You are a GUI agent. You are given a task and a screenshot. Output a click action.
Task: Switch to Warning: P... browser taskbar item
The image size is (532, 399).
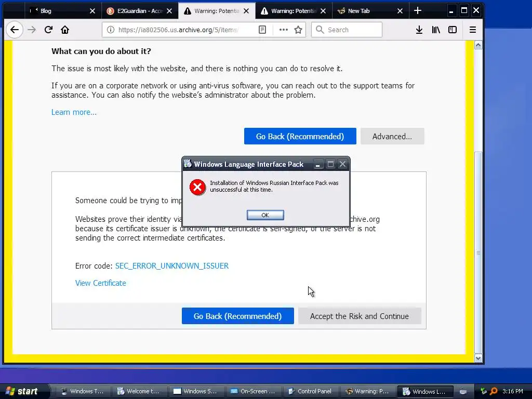coord(366,391)
